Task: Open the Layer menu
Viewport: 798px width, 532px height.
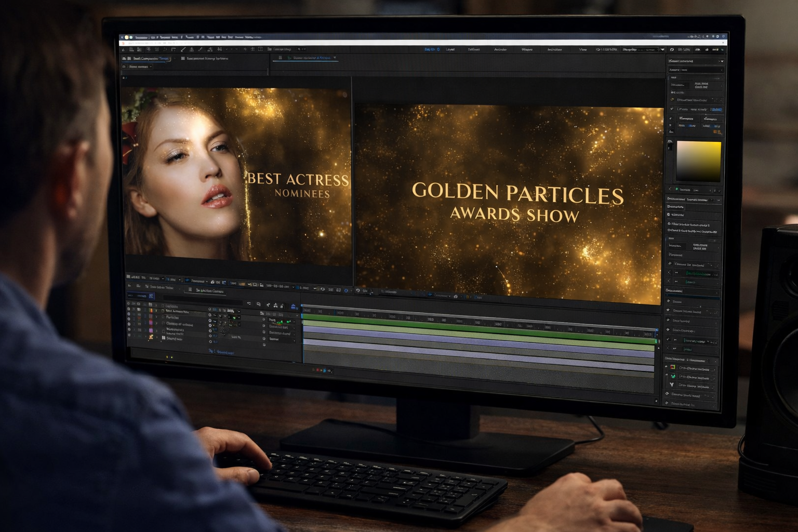Action: (450, 49)
